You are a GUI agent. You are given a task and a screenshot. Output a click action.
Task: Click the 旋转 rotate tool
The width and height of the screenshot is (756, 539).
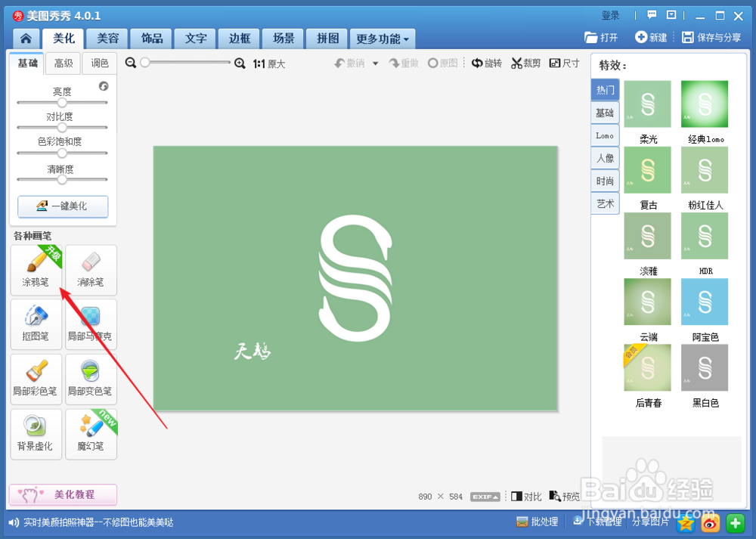(486, 64)
